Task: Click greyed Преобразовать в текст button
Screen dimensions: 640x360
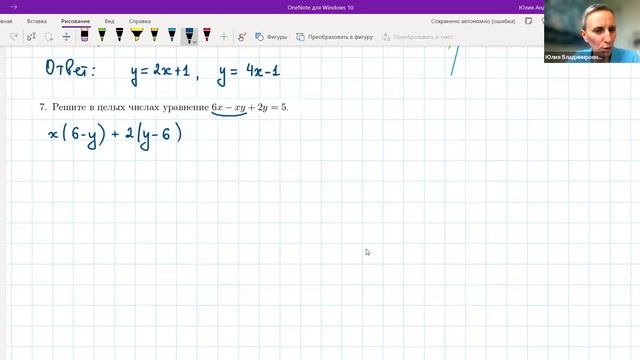Action: tap(418, 37)
